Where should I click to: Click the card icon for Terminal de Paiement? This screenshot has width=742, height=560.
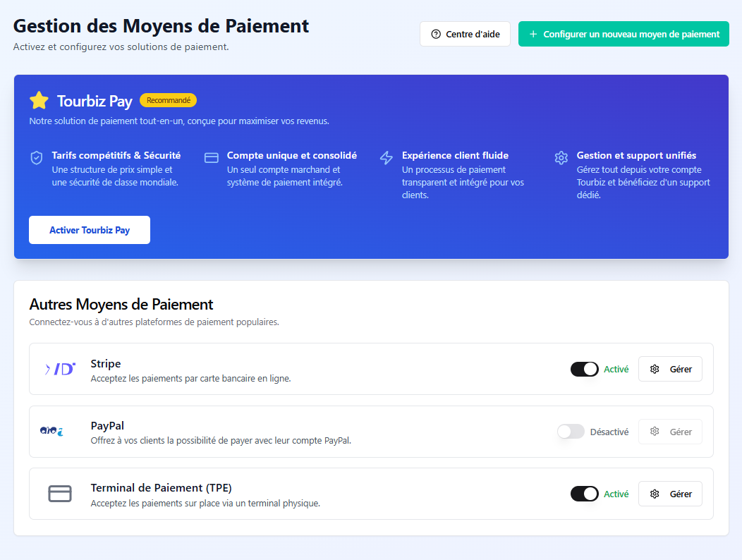pos(60,494)
